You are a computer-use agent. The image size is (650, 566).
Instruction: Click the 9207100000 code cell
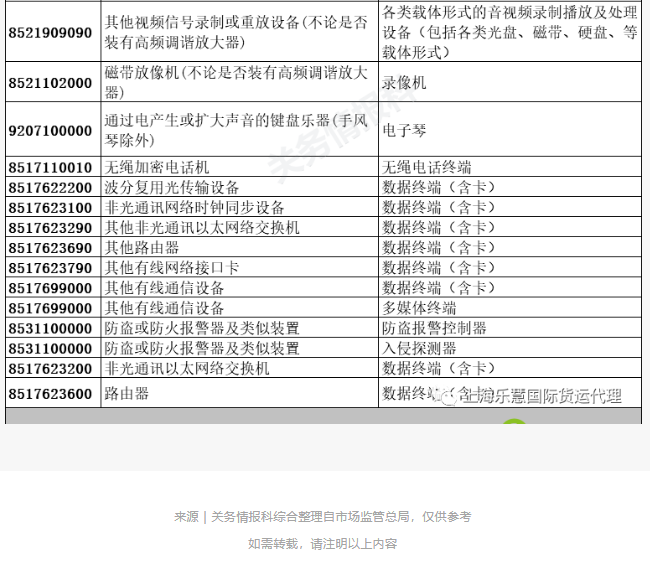pyautogui.click(x=51, y=130)
